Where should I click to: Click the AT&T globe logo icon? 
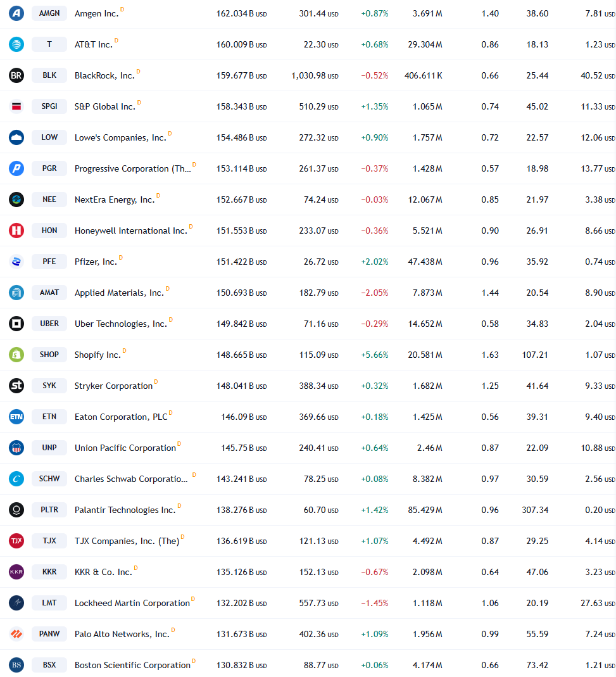[x=16, y=44]
